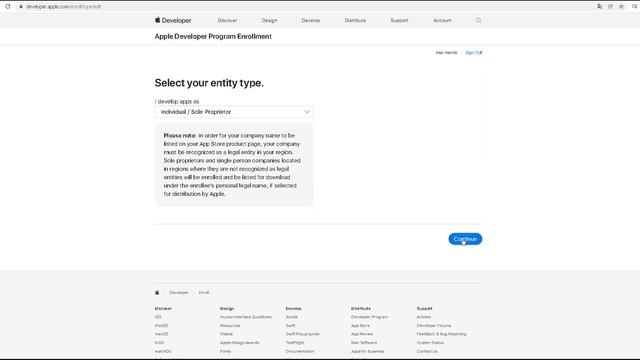Open the watchOS footer link
This screenshot has width=640, height=360.
coord(163,351)
